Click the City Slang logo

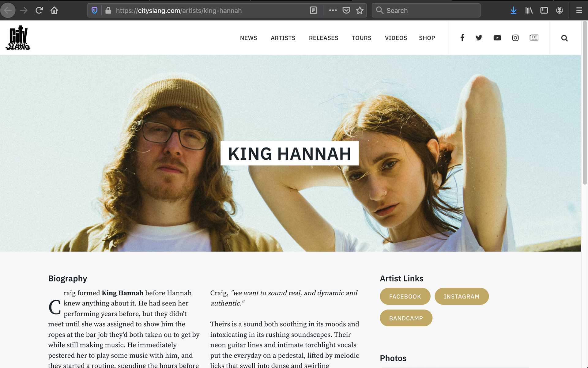click(18, 38)
